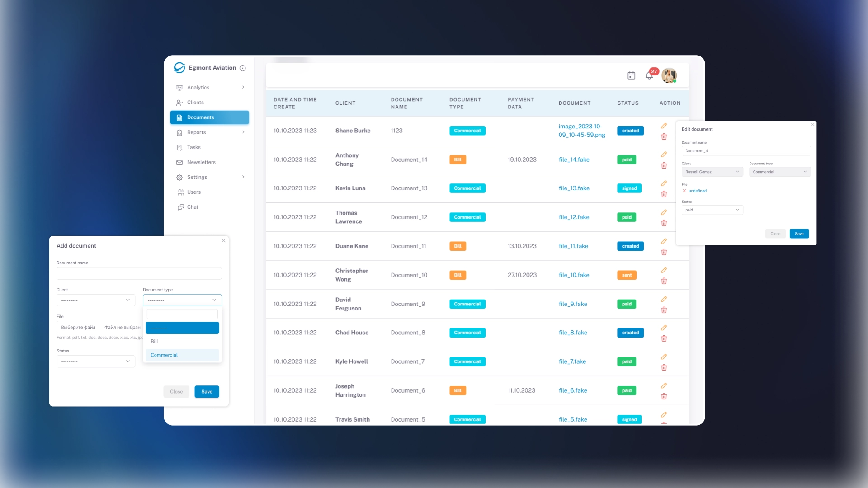Expand the Analytics menu chevron

pos(243,87)
